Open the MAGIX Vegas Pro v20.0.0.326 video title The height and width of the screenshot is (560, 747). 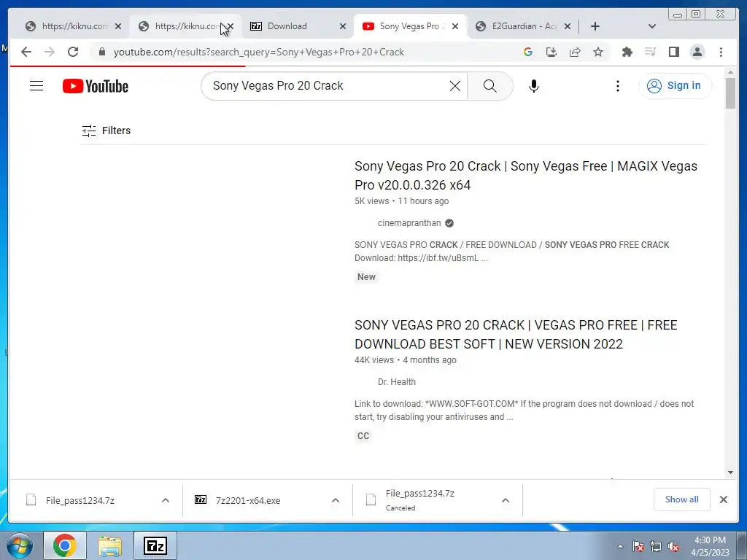[526, 175]
